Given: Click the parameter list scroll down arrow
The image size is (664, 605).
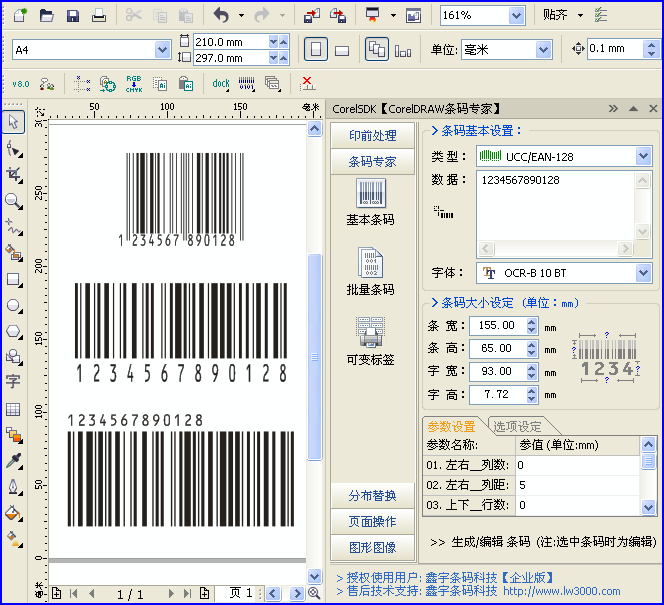Looking at the screenshot, I should (648, 507).
